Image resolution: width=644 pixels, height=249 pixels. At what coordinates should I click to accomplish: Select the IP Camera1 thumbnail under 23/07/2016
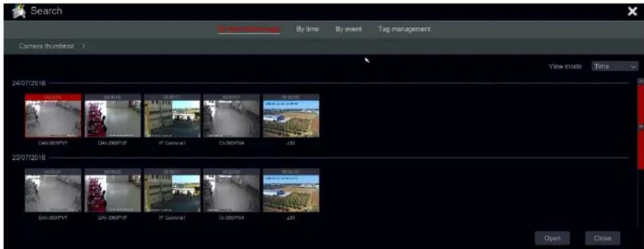pos(172,190)
